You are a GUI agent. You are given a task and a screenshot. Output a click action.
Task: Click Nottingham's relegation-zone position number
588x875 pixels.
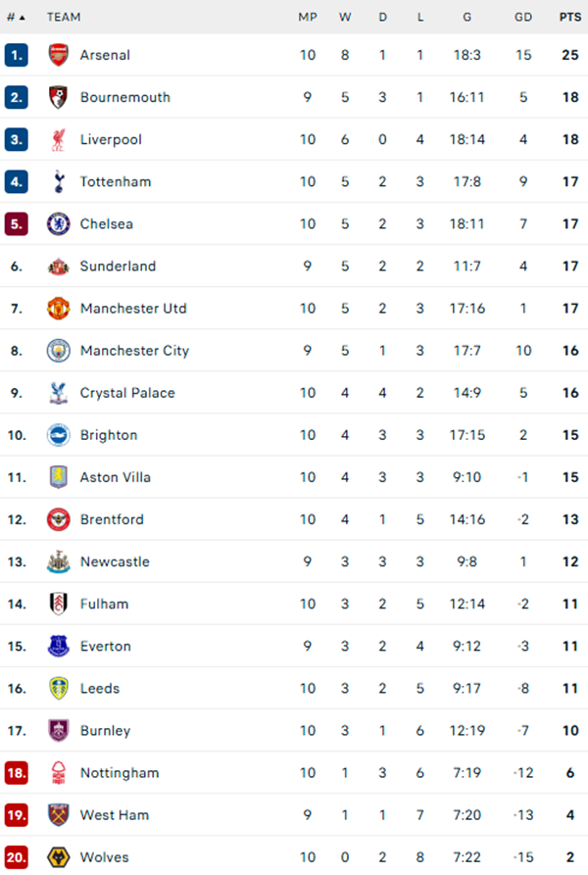coord(16,772)
